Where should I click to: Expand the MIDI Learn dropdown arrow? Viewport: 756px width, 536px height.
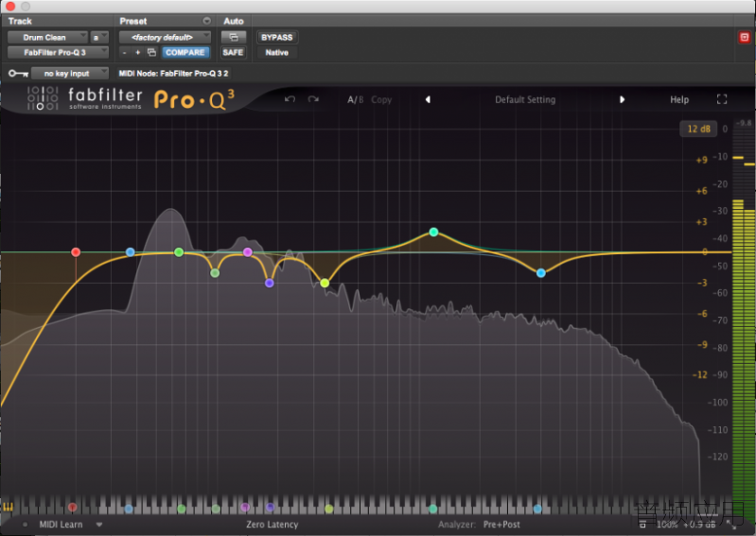tap(99, 525)
